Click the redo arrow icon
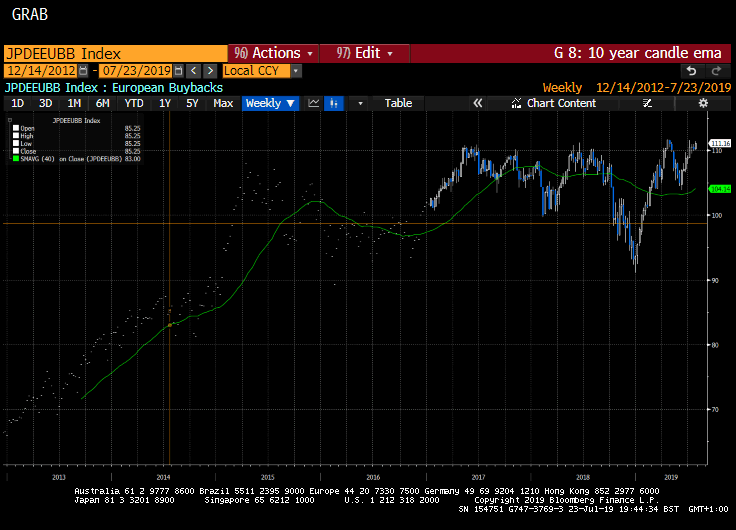 tap(716, 71)
